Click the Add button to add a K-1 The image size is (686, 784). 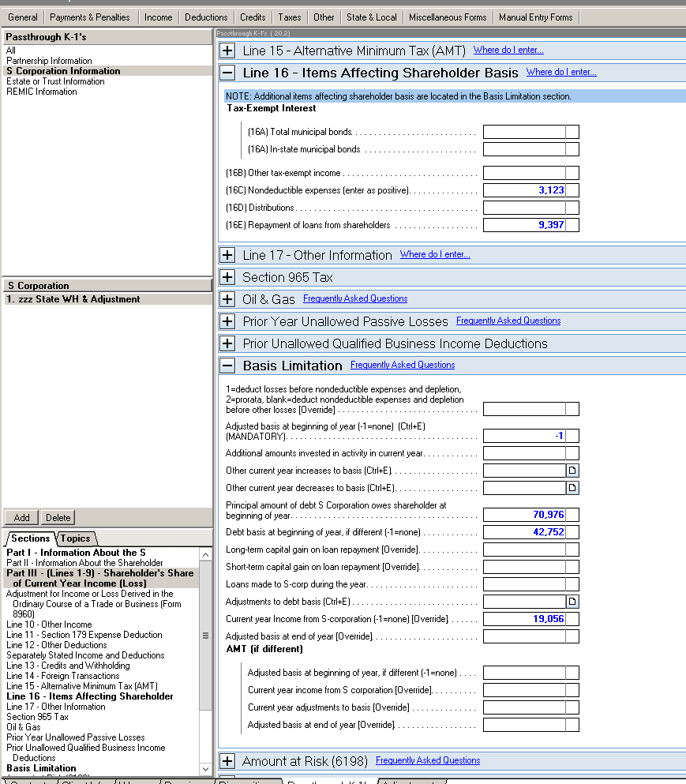(21, 517)
